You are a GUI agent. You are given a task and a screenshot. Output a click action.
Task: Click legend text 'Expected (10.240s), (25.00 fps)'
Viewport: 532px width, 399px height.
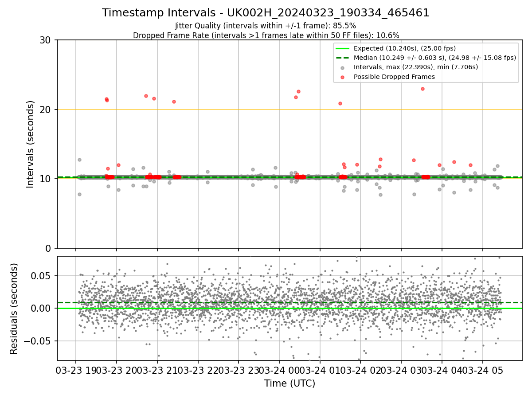[x=405, y=48]
